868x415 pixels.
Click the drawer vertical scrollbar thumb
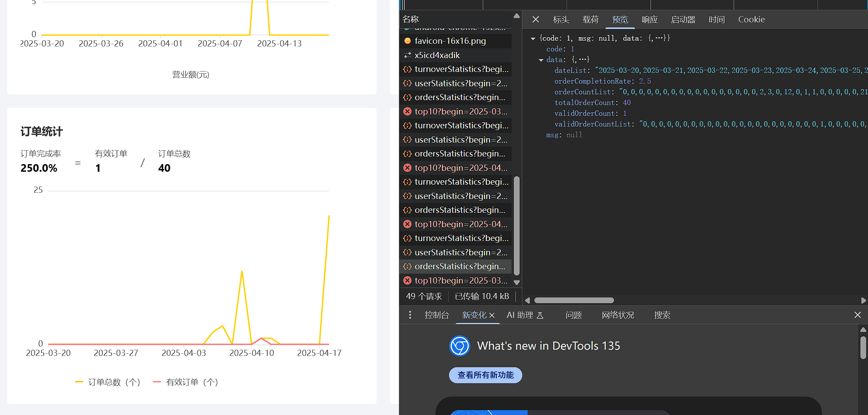pos(863,347)
